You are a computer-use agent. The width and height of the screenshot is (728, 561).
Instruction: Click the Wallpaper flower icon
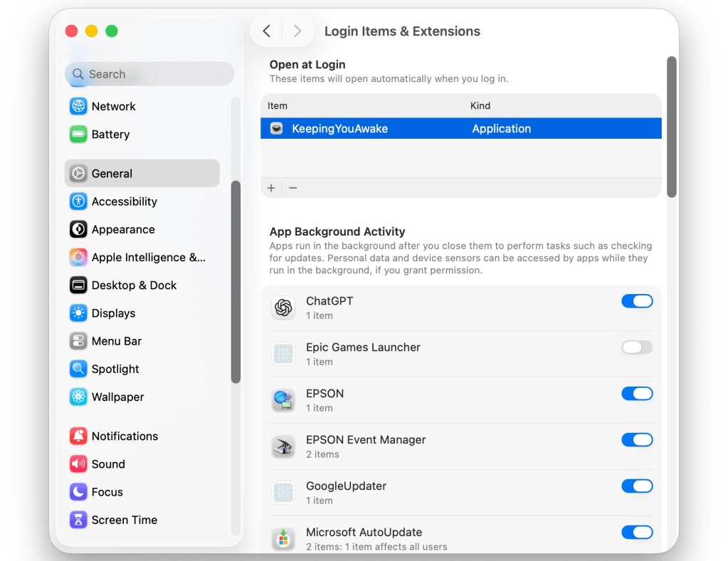click(x=78, y=397)
